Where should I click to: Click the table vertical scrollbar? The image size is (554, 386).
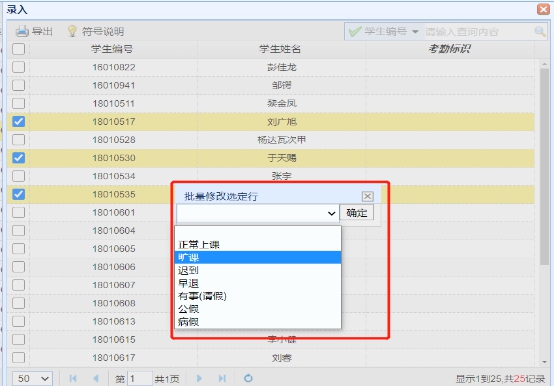(x=544, y=166)
